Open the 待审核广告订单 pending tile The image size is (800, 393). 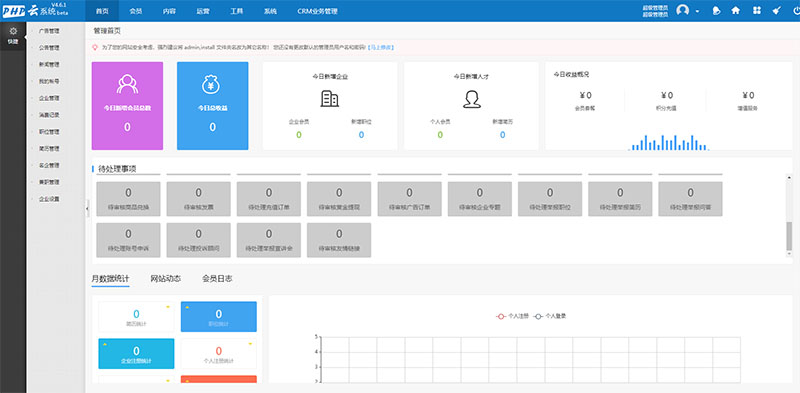pos(409,199)
